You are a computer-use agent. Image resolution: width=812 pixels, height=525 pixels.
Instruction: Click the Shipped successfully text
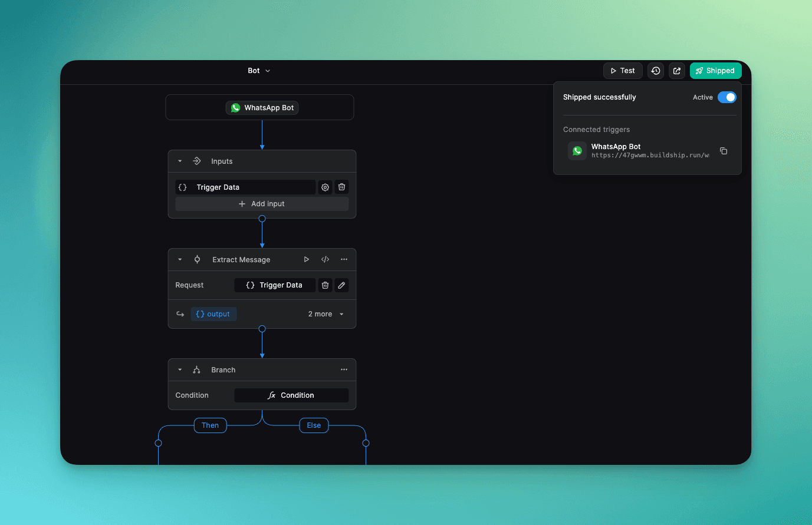[x=600, y=97]
